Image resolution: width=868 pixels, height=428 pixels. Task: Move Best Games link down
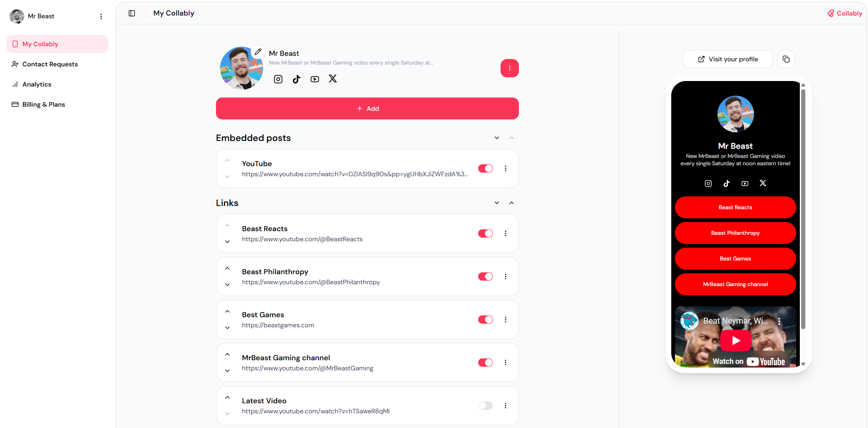pyautogui.click(x=227, y=328)
